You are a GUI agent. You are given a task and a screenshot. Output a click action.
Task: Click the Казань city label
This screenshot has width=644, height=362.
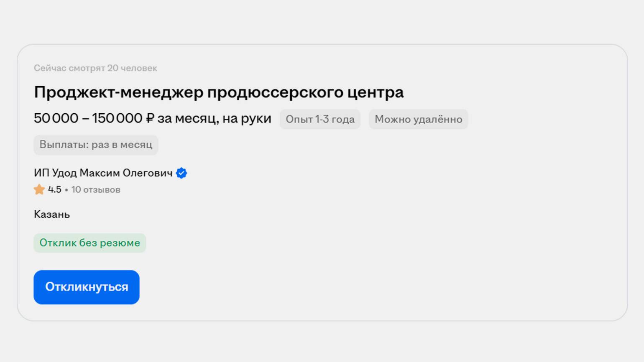point(52,214)
